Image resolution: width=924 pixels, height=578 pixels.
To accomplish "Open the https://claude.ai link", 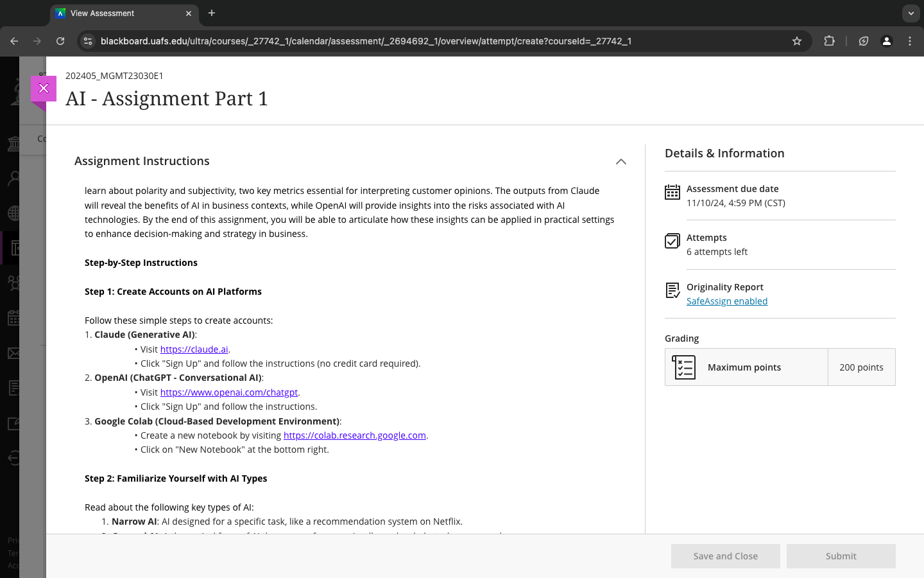I will [194, 349].
